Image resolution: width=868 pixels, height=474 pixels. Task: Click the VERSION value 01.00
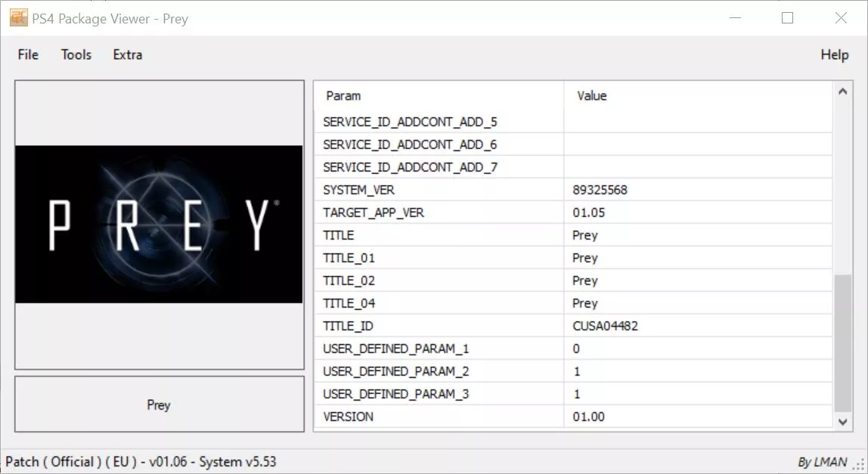[589, 417]
